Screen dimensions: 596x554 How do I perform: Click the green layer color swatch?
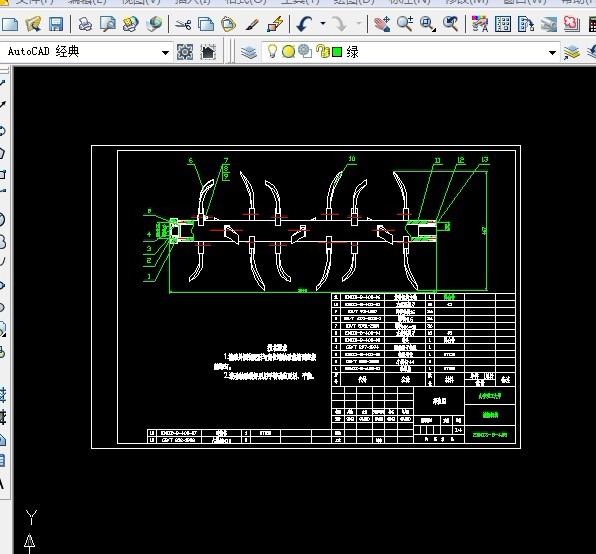coord(337,52)
